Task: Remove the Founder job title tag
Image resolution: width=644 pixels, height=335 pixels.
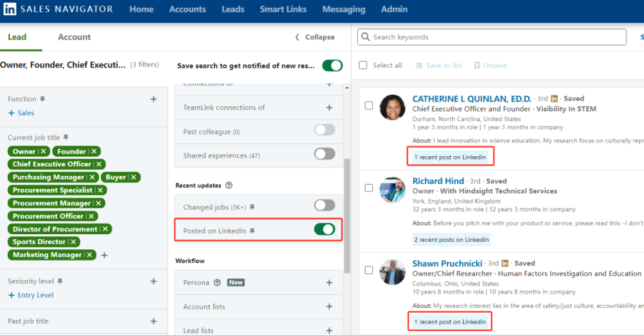Action: 94,151
